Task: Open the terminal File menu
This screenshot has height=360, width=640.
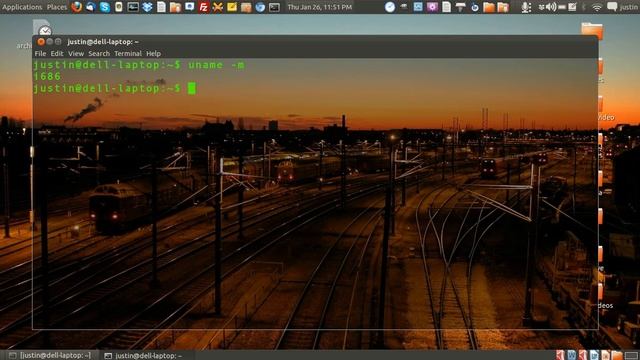Action: point(40,53)
